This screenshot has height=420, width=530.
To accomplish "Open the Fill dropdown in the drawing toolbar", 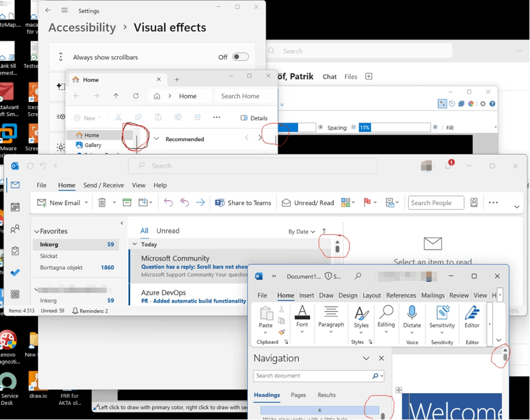I will pos(496,127).
